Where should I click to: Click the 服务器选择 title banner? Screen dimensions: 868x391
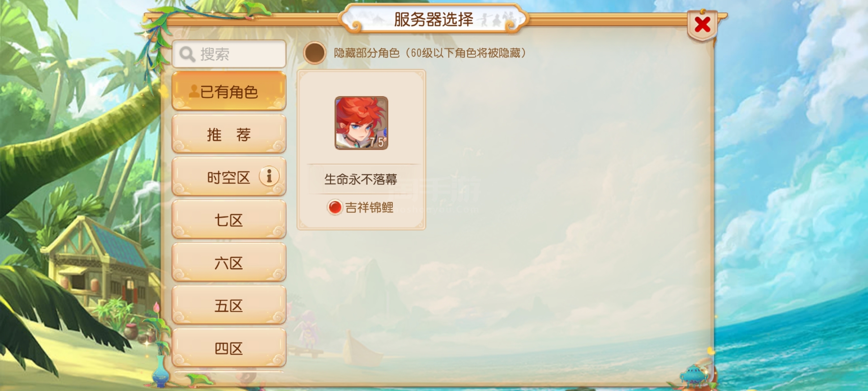pyautogui.click(x=434, y=19)
